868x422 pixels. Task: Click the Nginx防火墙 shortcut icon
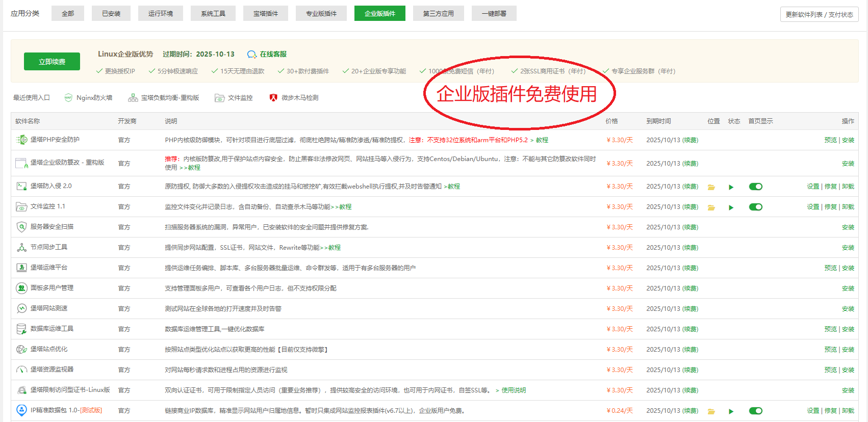click(68, 98)
